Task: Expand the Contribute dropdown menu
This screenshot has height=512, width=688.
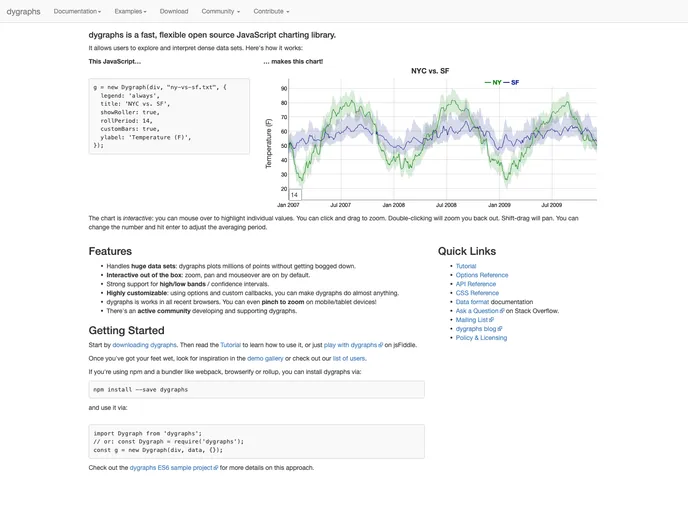Action: [271, 11]
